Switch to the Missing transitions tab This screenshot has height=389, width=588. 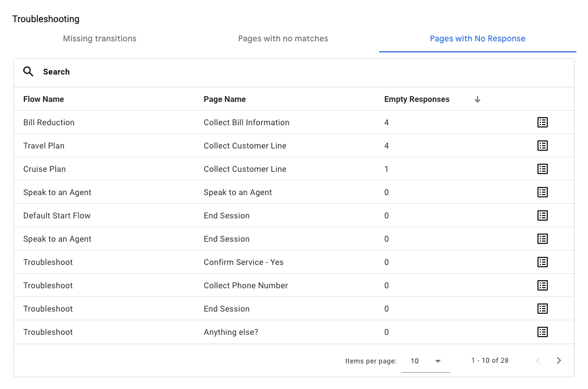click(99, 38)
